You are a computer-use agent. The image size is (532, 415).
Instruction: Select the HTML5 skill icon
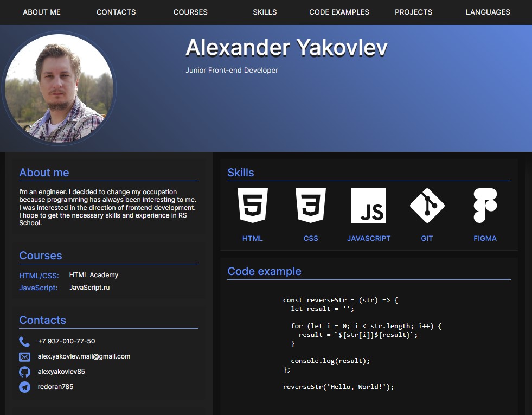click(253, 205)
